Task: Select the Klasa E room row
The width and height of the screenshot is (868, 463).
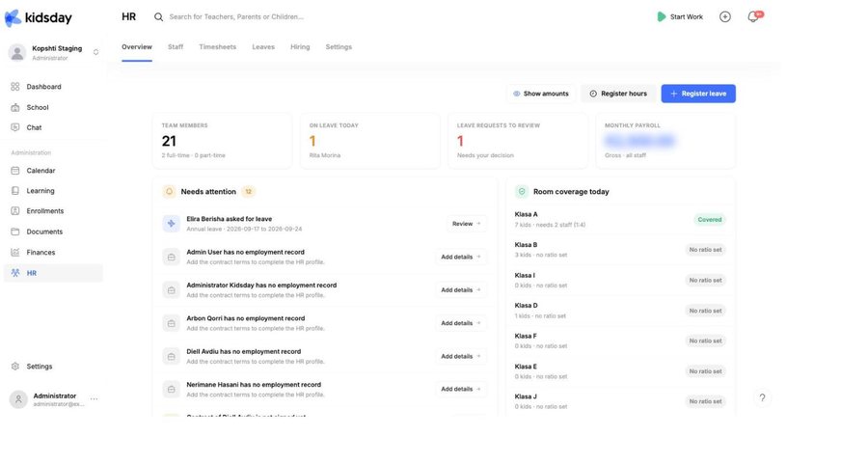Action: pos(620,371)
